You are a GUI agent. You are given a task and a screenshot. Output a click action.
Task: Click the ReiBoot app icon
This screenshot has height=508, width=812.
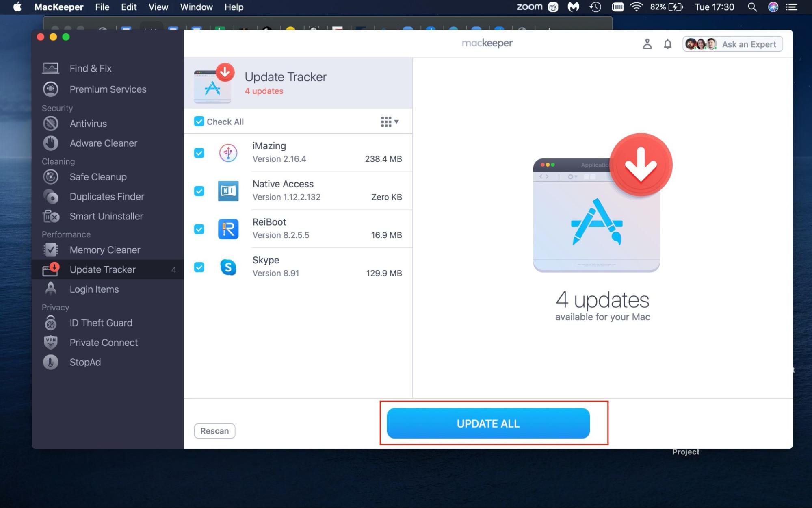(228, 229)
